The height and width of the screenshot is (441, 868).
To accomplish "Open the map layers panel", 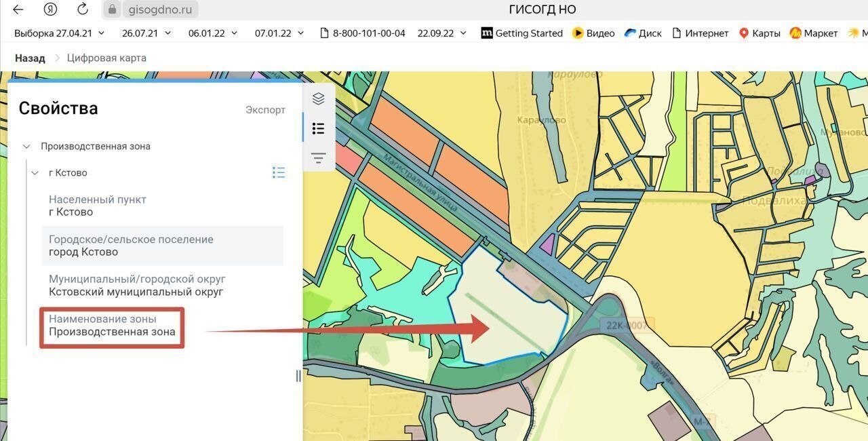I will (319, 99).
